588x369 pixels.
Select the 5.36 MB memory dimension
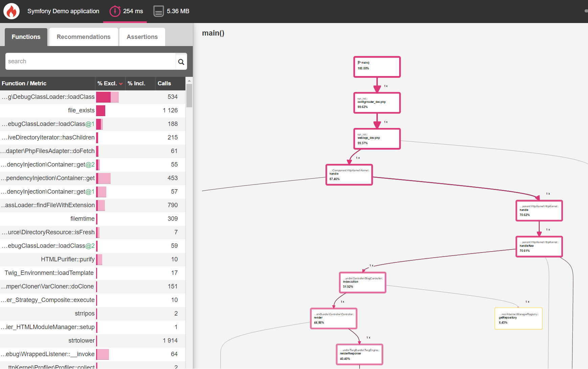172,11
